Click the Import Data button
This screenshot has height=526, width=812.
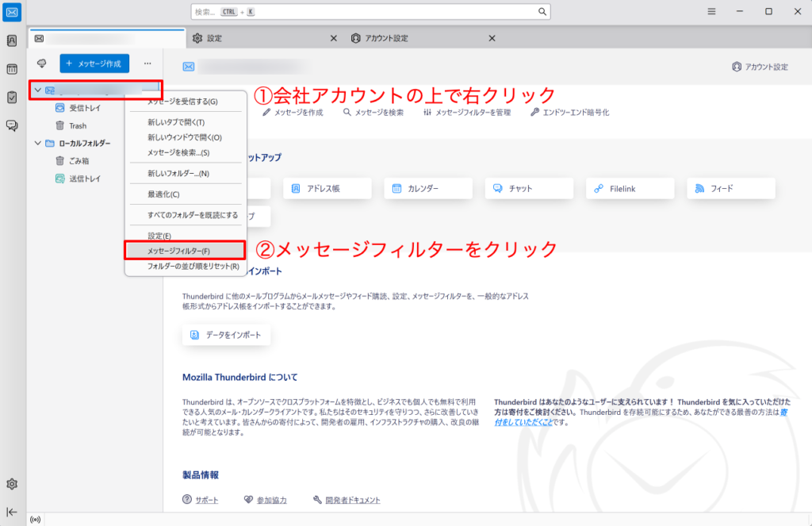click(x=227, y=336)
